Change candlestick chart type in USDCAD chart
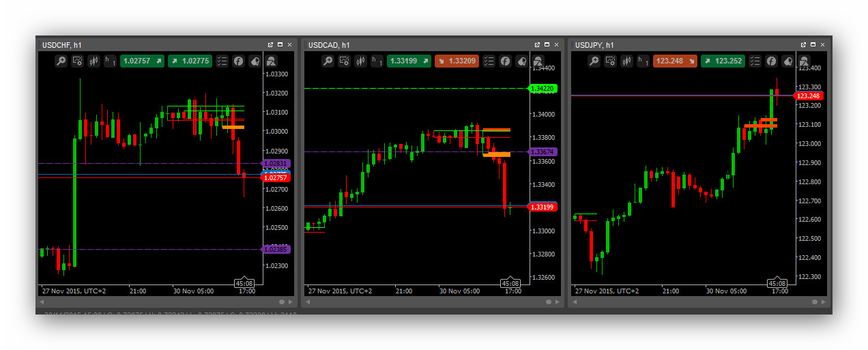This screenshot has height=350, width=868. click(x=360, y=61)
